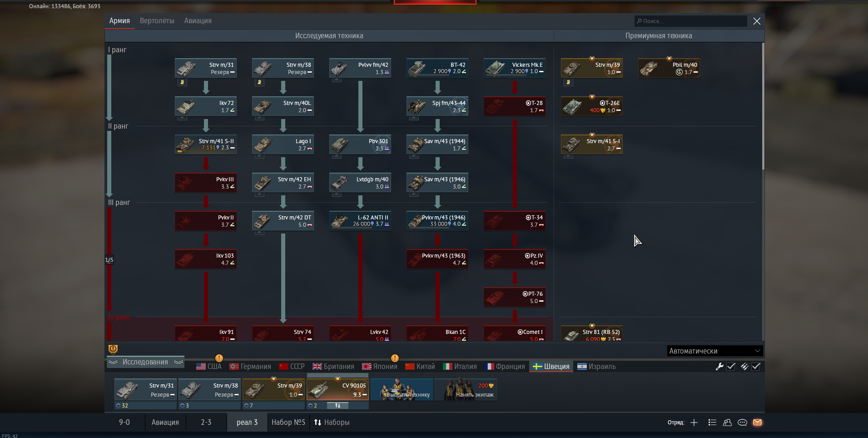This screenshot has height=438, width=868.
Task: Select the Набор №5 preset button
Action: pyautogui.click(x=288, y=423)
